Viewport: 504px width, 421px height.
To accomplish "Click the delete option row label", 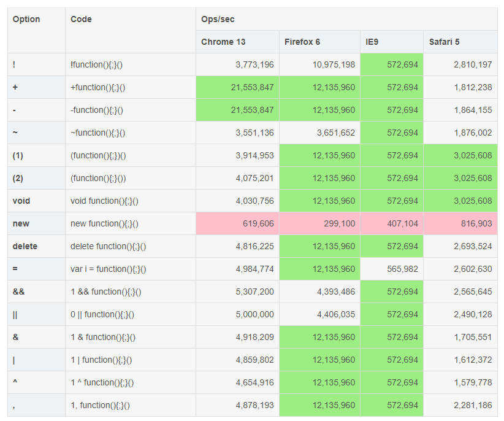I will (25, 246).
